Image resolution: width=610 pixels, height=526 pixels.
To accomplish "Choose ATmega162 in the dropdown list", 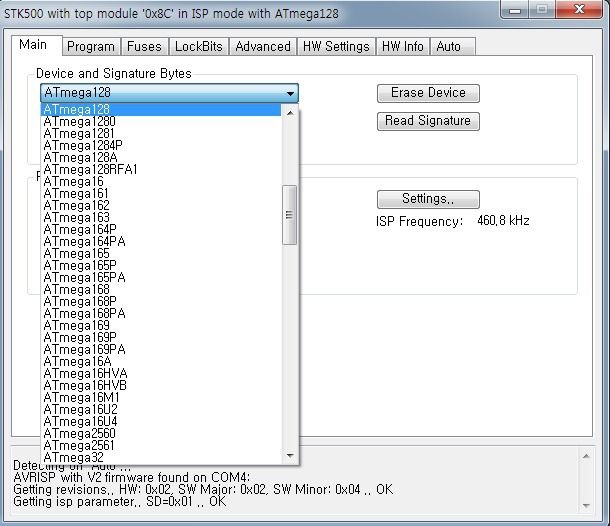I will tap(161, 205).
